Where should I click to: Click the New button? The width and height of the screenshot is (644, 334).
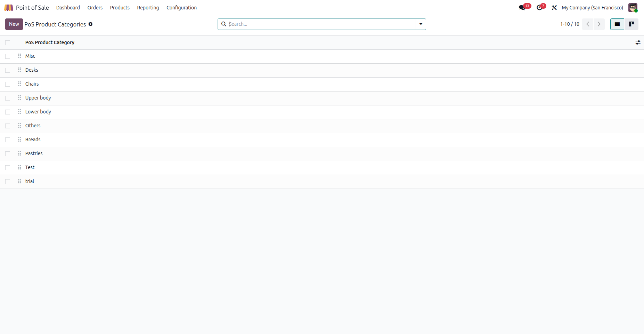tap(14, 24)
